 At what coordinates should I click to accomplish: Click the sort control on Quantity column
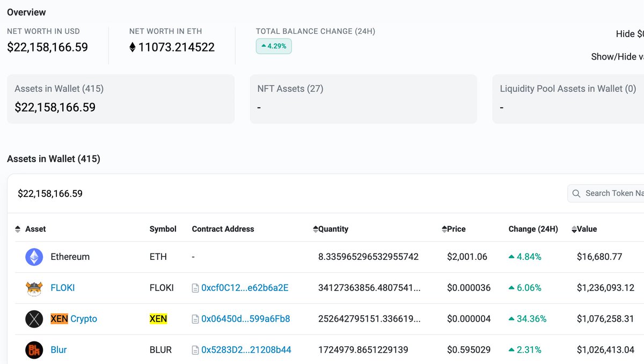click(316, 229)
